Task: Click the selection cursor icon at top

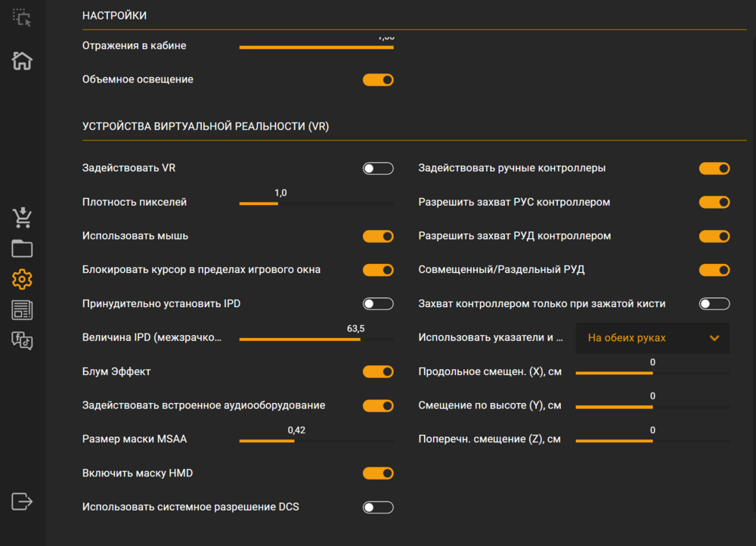Action: pyautogui.click(x=22, y=18)
